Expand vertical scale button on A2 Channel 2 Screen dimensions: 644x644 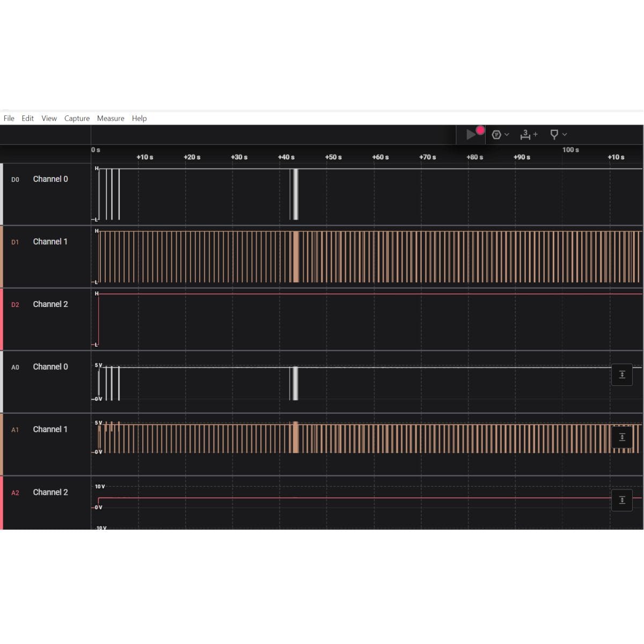622,500
